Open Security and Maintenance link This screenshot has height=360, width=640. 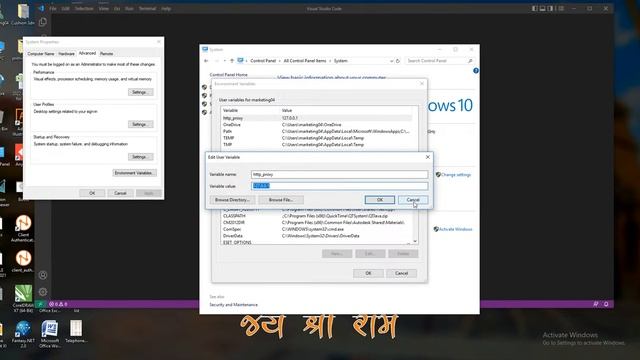pos(233,305)
